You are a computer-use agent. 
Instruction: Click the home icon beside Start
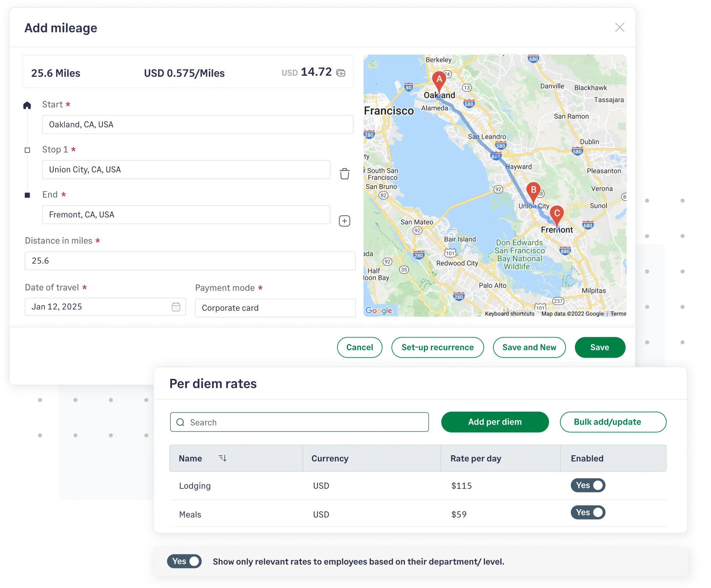pos(28,105)
